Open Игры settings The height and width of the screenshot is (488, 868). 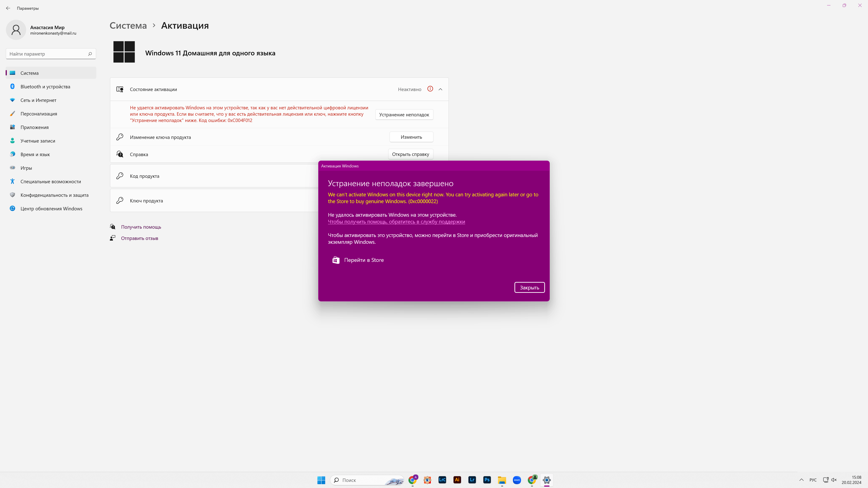(x=51, y=168)
